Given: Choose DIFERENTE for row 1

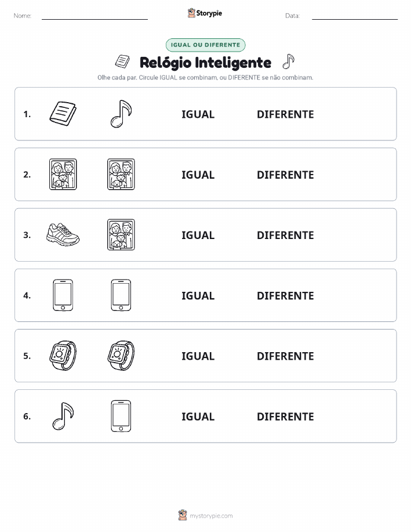Looking at the screenshot, I should [285, 114].
